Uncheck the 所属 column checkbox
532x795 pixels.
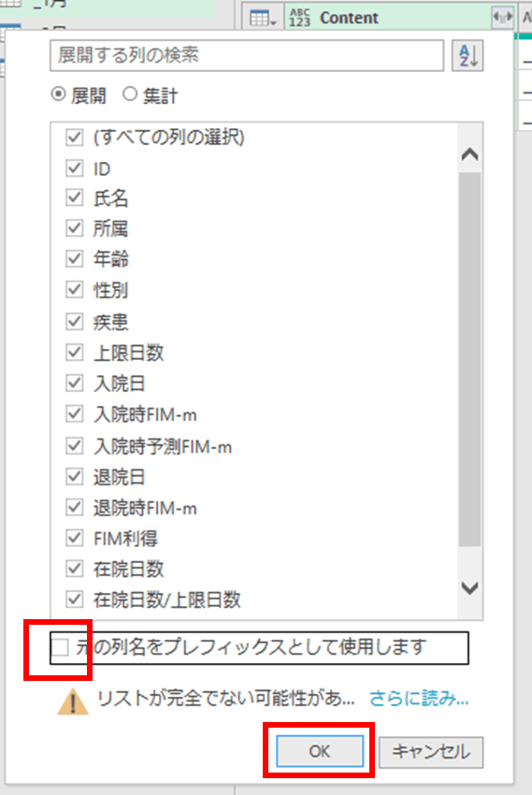(75, 228)
